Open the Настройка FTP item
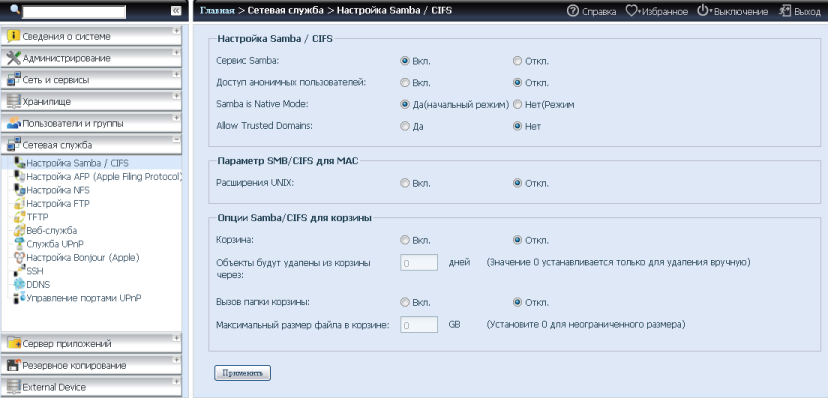The height and width of the screenshot is (398, 828). coord(58,203)
